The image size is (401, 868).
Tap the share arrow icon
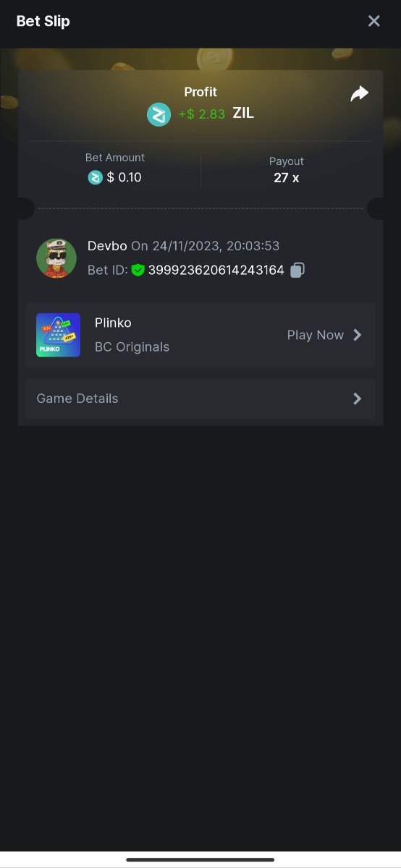(x=360, y=94)
